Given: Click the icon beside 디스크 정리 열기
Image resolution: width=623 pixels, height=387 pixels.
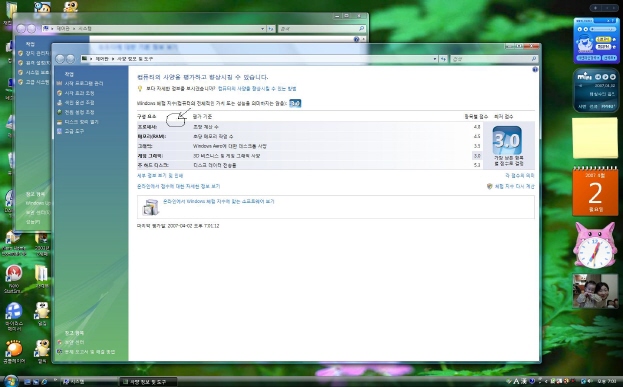Looking at the screenshot, I should tap(59, 122).
